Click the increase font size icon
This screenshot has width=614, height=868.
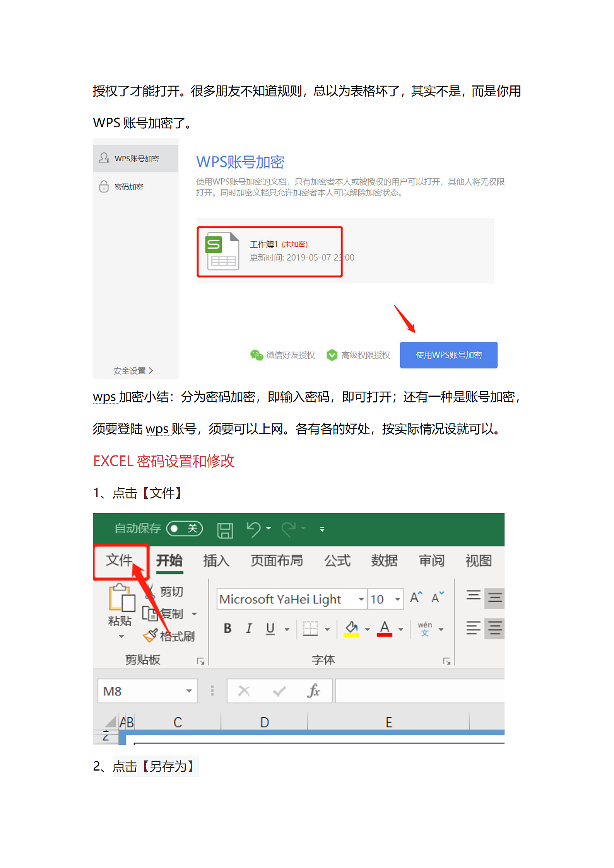point(416,597)
